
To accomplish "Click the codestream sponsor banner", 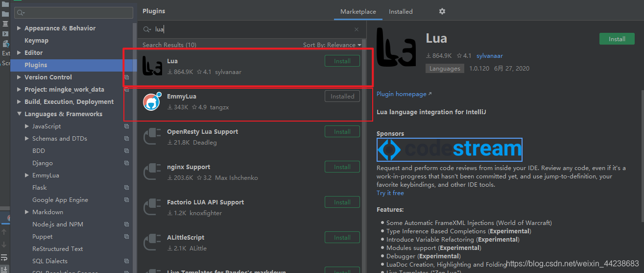I will [449, 149].
